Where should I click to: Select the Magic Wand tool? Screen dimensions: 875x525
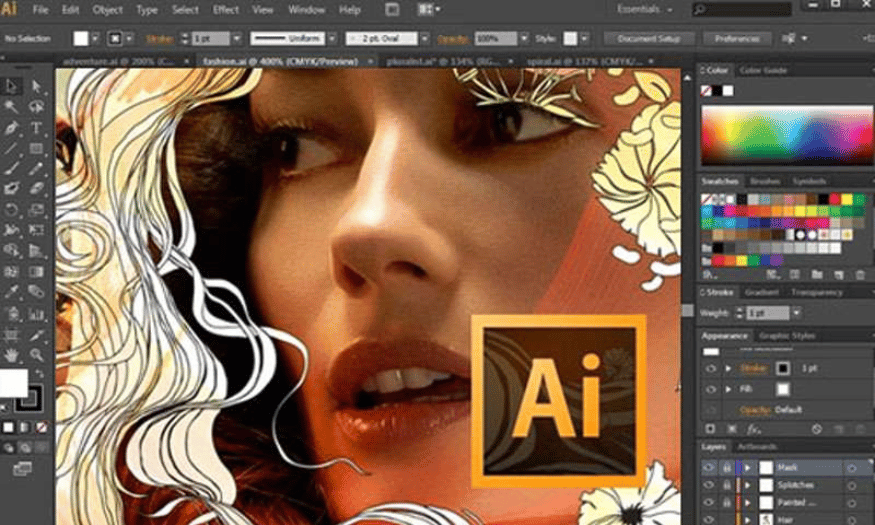11,107
